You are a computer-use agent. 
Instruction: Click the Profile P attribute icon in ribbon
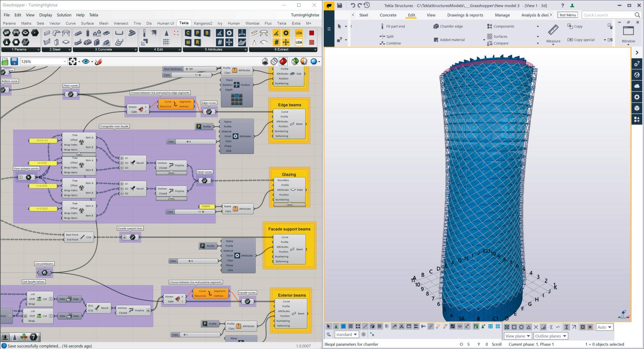click(x=197, y=33)
